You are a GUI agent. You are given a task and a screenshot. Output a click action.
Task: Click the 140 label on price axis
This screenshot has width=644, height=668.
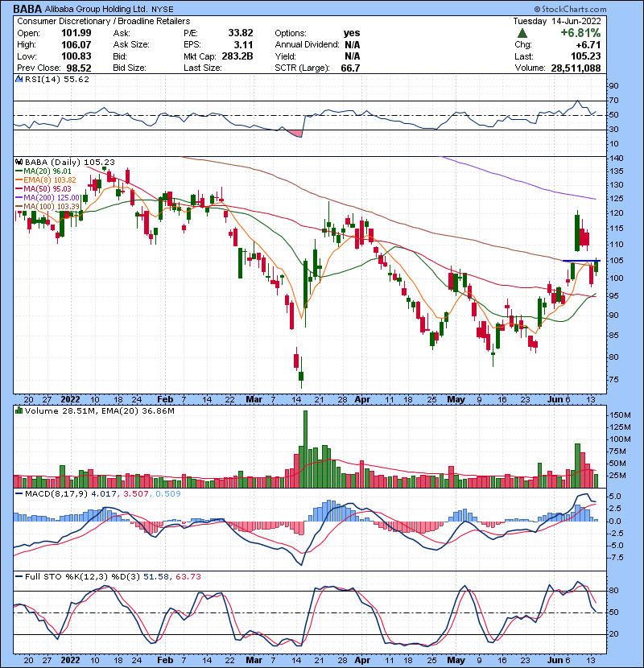tap(617, 158)
